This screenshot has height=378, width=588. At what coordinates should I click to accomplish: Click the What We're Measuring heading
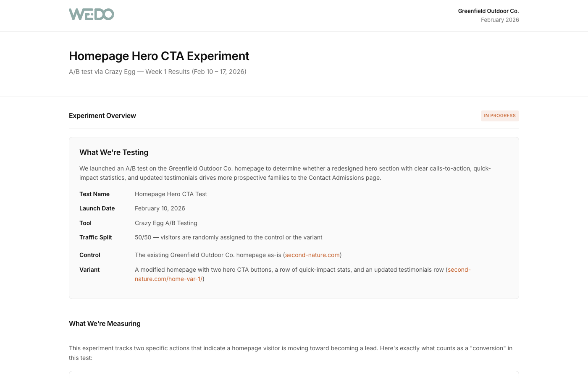[x=105, y=323]
